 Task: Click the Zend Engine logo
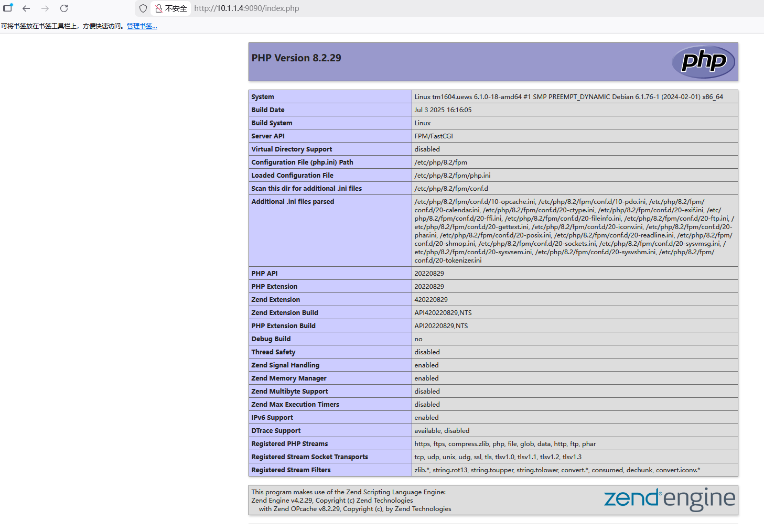click(669, 499)
